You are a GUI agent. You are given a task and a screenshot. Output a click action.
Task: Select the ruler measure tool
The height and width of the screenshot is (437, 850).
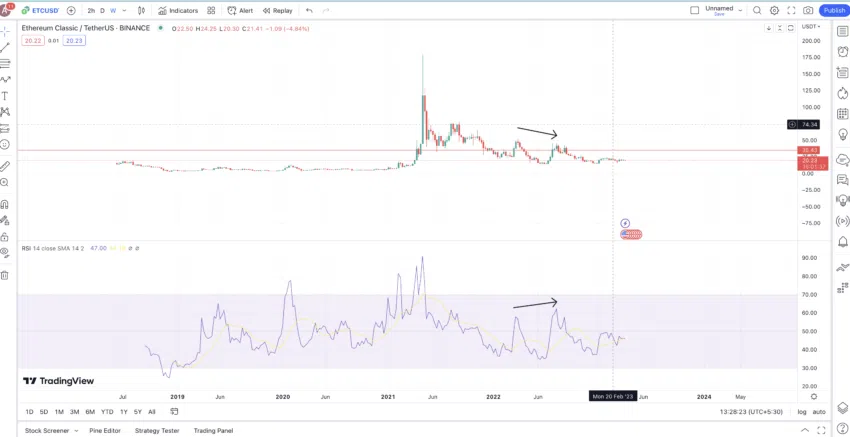[x=5, y=166]
